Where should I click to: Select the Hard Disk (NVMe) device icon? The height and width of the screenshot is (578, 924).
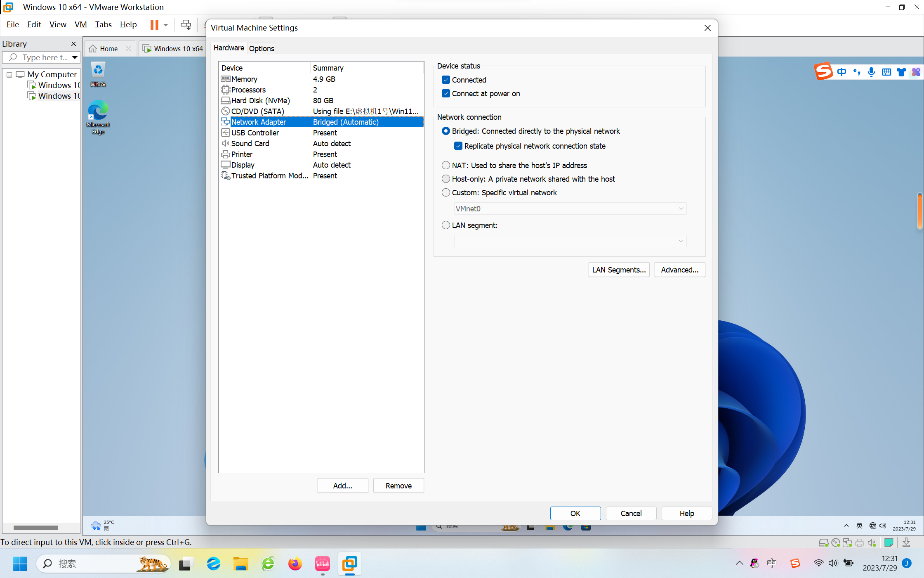click(225, 100)
